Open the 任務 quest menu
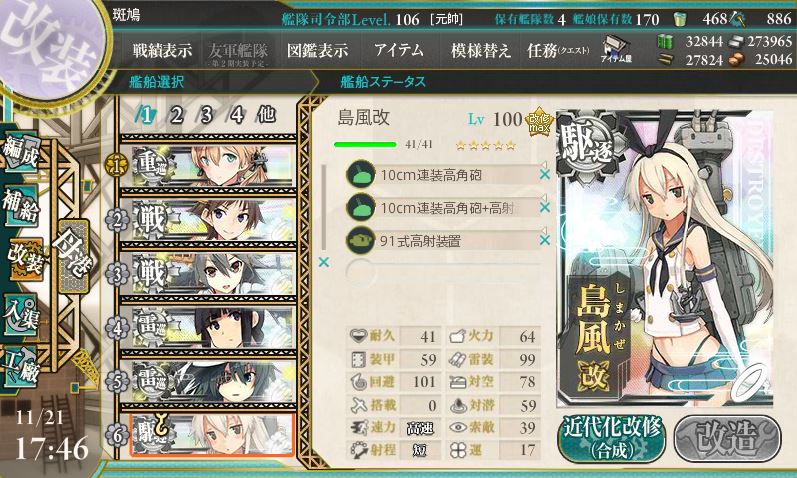The height and width of the screenshot is (478, 797). [x=558, y=50]
